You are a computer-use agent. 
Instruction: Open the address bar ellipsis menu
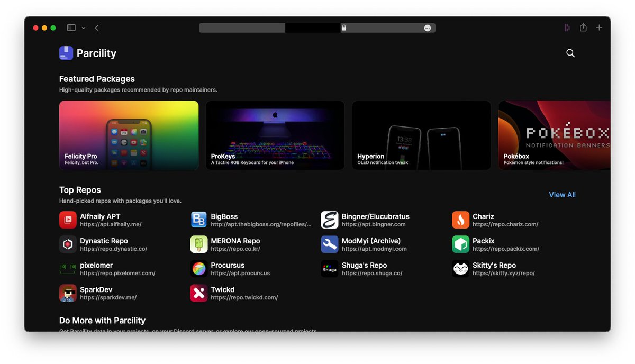coord(428,28)
